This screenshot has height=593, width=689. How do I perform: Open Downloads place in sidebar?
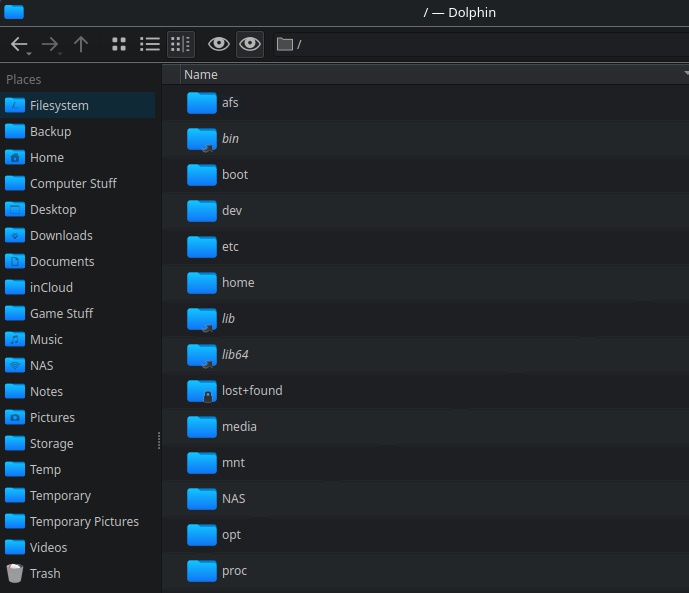pyautogui.click(x=78, y=235)
